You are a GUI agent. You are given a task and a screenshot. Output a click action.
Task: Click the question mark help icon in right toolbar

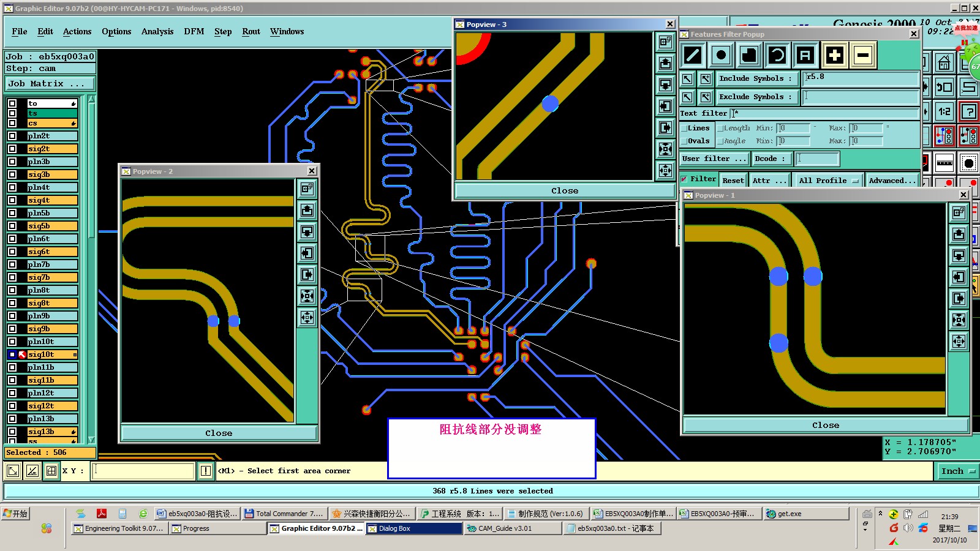(968, 111)
